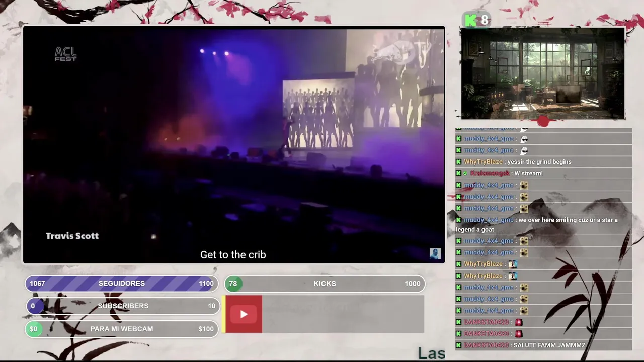Viewport: 644px width, 362px height.
Task: Click Kick badge on 'we over here smiling' row
Action: click(458, 220)
